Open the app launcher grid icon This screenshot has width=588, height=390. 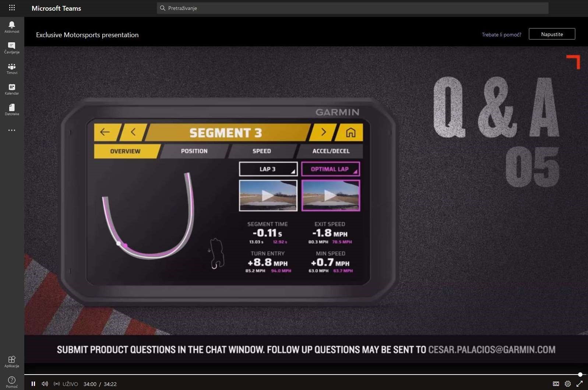point(12,8)
